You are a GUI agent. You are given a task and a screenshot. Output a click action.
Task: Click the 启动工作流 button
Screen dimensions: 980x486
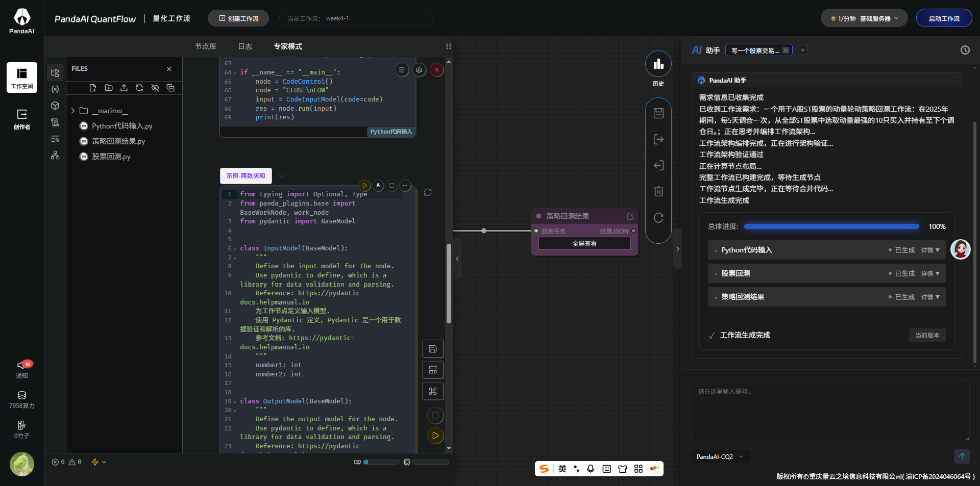pyautogui.click(x=944, y=18)
